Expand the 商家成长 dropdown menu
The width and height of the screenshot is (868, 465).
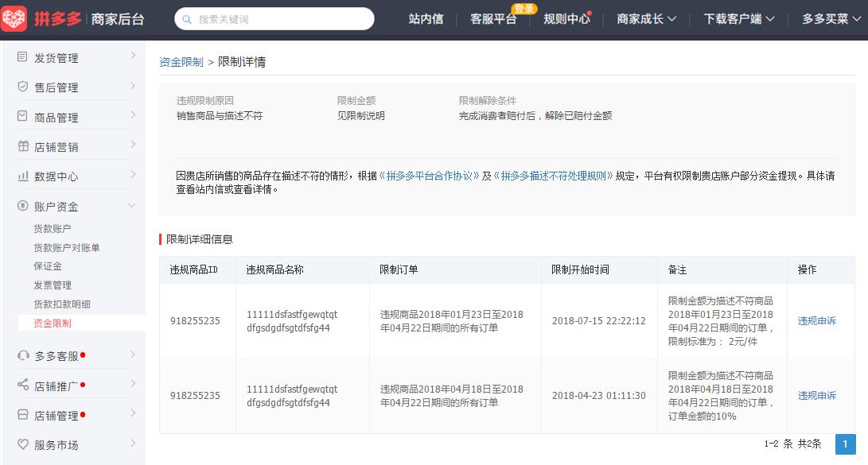click(x=644, y=18)
